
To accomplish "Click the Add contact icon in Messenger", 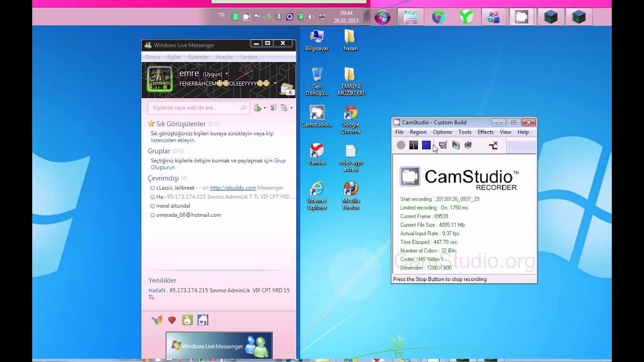I will coord(258,108).
